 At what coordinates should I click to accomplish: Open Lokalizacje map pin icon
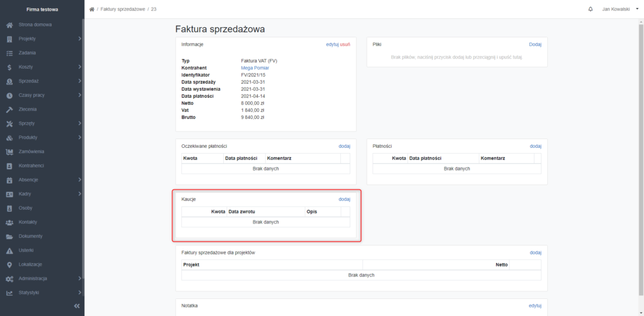10,264
